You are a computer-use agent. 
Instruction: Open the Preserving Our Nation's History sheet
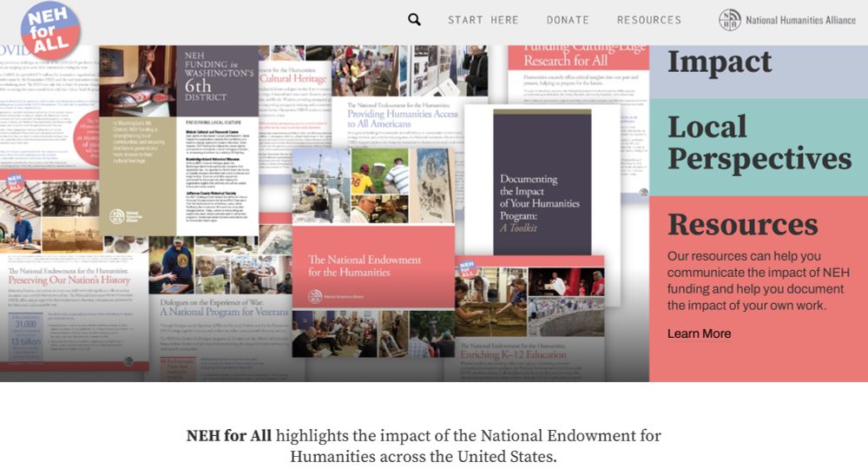(74, 270)
